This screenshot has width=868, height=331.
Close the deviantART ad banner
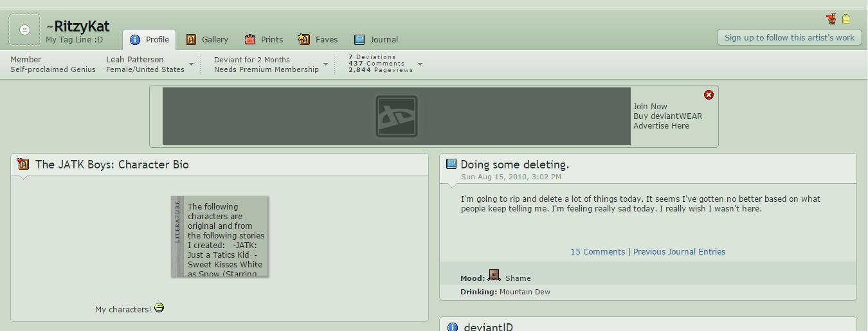click(709, 95)
